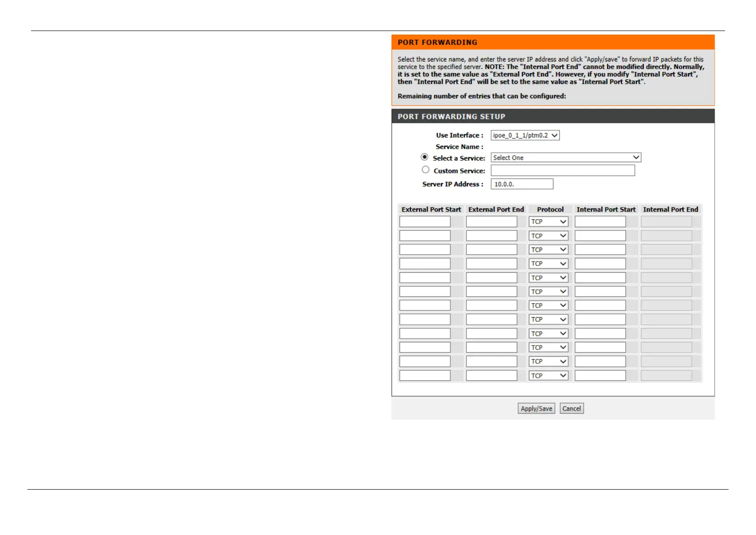Image resolution: width=756 pixels, height=535 pixels.
Task: Click the last row External Port Start field
Action: (425, 376)
